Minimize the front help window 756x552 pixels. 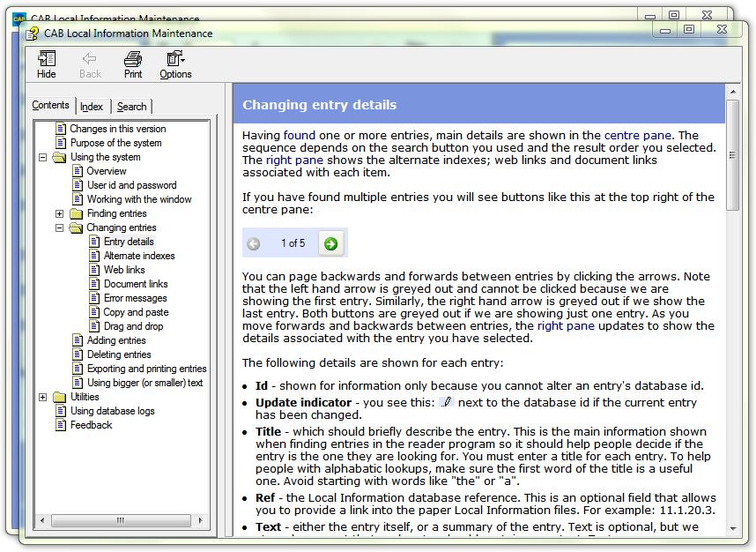pos(666,30)
